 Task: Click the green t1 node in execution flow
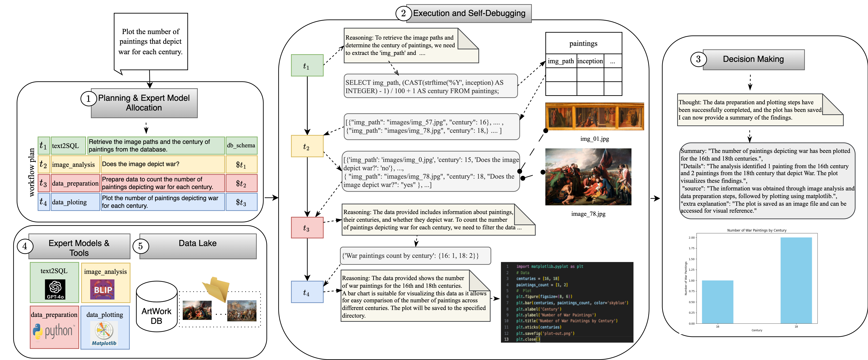pos(307,66)
